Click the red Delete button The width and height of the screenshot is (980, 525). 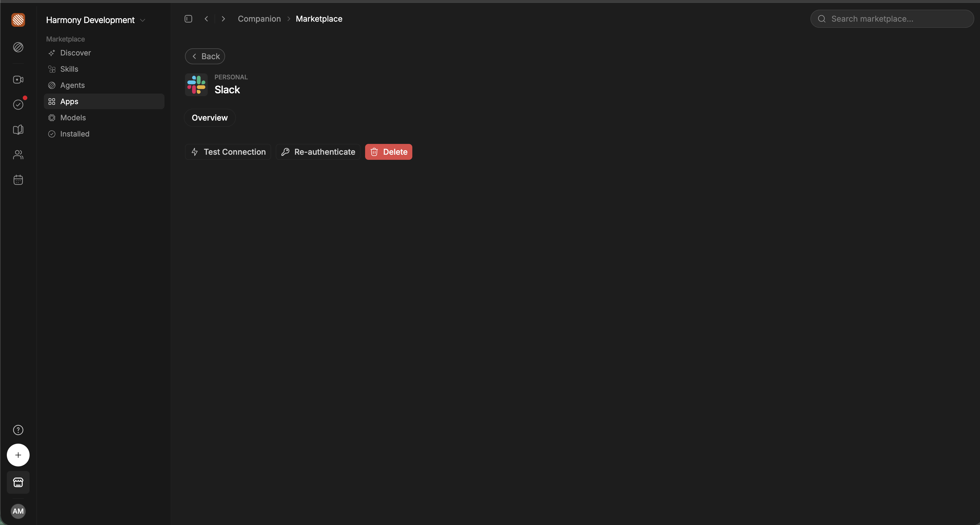tap(388, 152)
